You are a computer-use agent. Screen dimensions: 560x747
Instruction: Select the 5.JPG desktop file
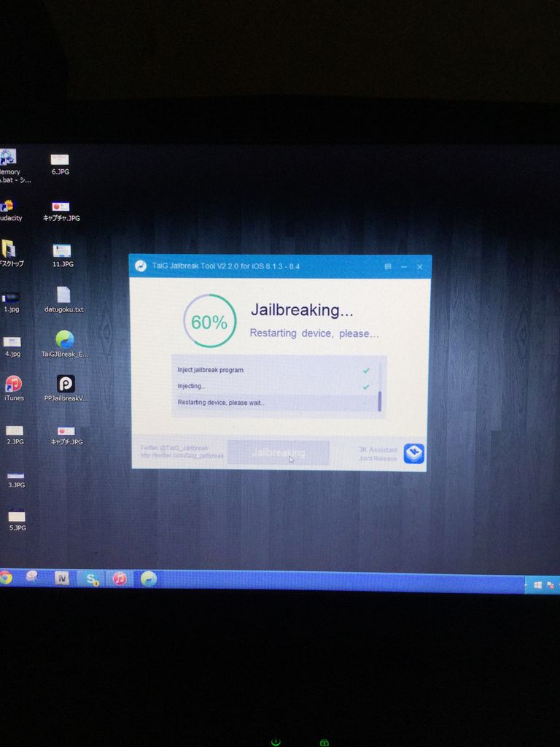(17, 521)
